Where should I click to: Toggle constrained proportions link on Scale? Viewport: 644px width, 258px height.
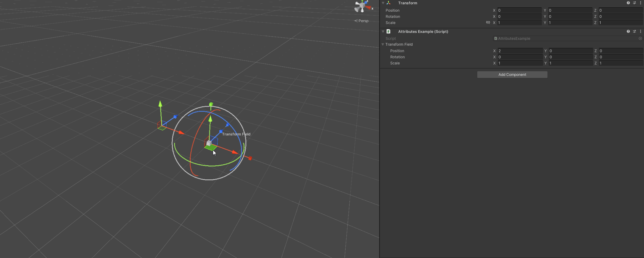click(x=488, y=22)
